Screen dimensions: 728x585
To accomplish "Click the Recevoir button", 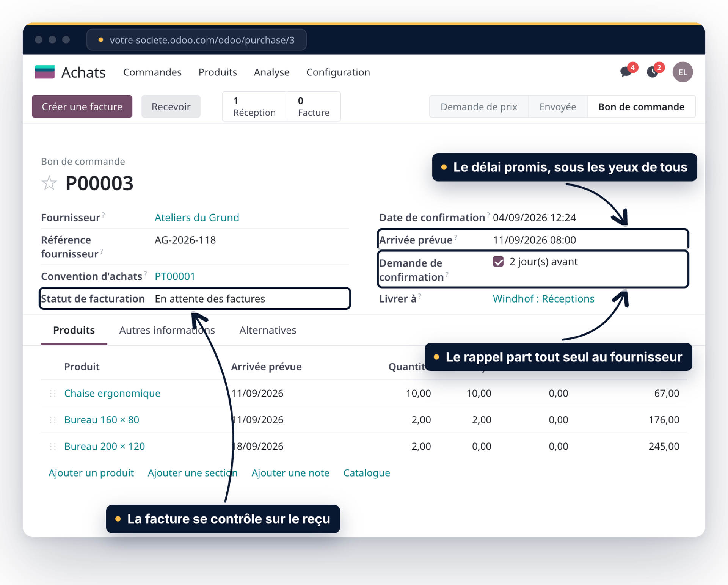I will pos(171,107).
